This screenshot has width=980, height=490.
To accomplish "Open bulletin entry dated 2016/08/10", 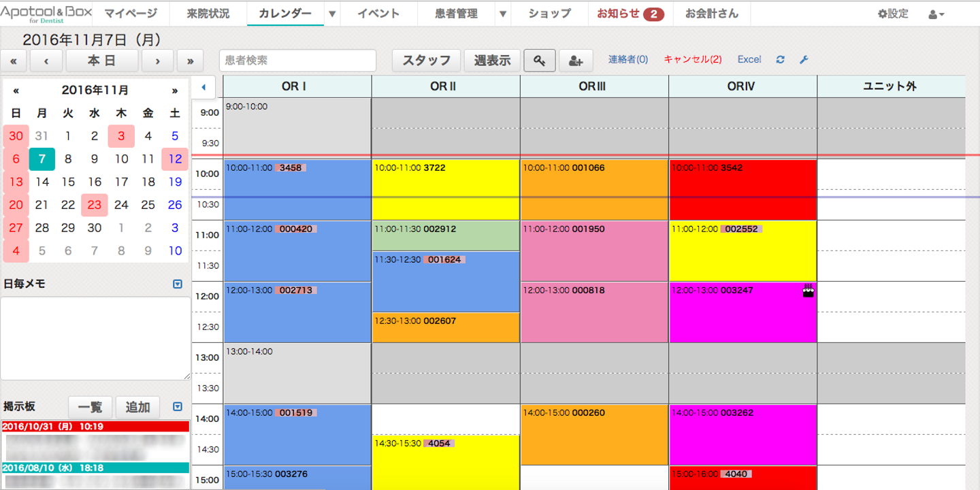I will click(95, 468).
